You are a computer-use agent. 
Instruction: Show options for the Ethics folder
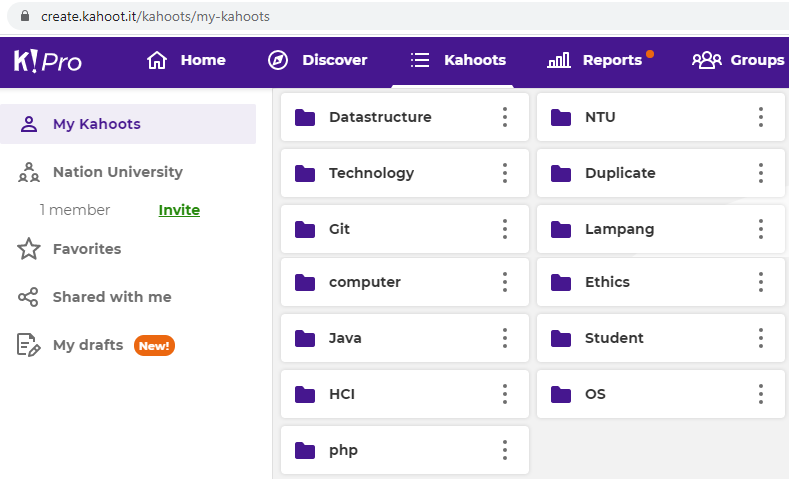pos(761,282)
